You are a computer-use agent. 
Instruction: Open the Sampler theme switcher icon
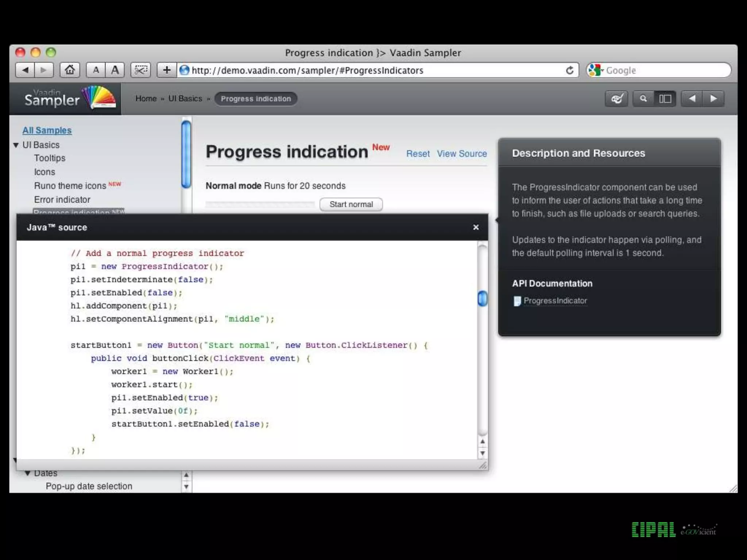(x=616, y=99)
